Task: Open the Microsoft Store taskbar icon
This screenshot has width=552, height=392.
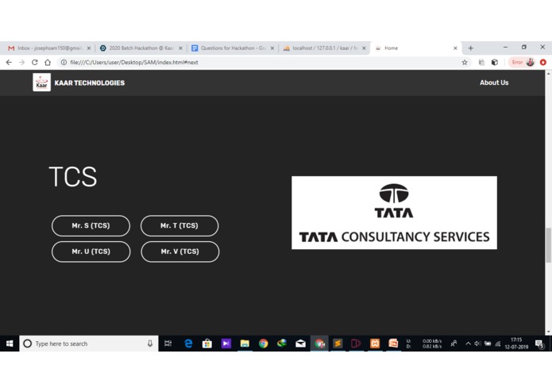Action: 207,344
